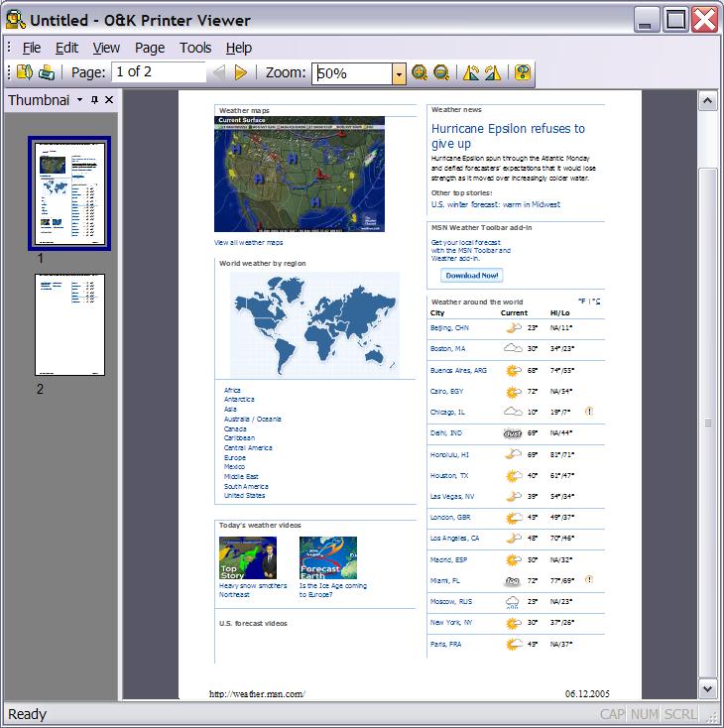The height and width of the screenshot is (728, 724).
Task: Open the View menu
Action: (106, 48)
